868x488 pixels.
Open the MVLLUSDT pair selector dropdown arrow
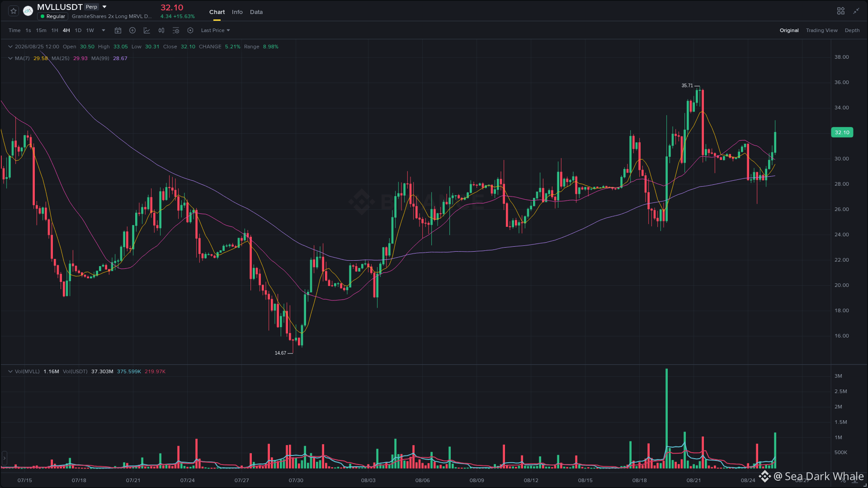[x=104, y=7]
